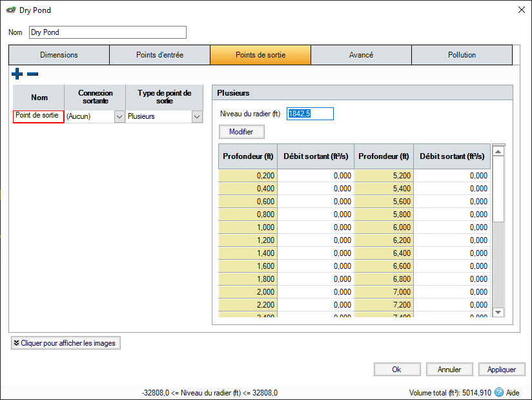Click depth cell 1,400
The width and height of the screenshot is (532, 400).
pos(248,253)
